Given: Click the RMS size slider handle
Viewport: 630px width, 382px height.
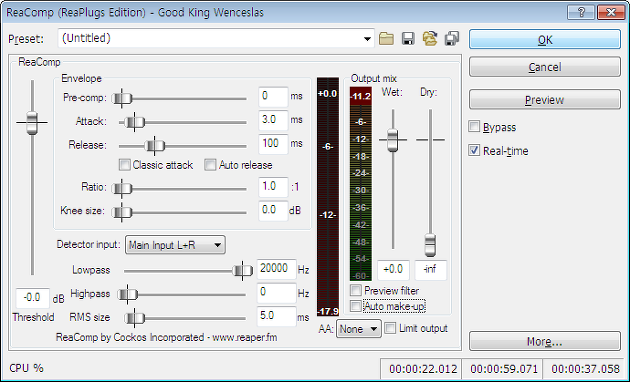Looking at the screenshot, I should point(134,319).
